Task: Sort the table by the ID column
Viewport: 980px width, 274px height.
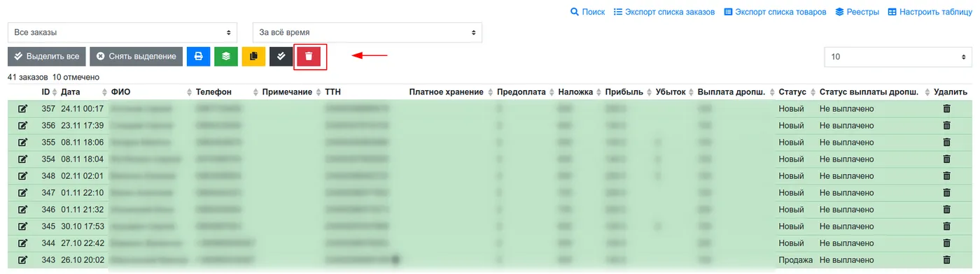Action: [x=45, y=92]
